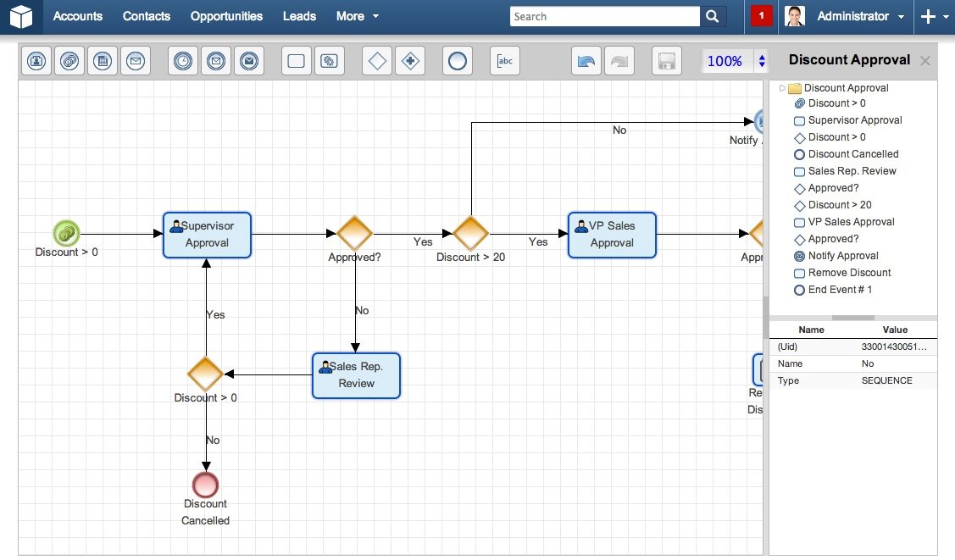Open the Accounts module
The height and width of the screenshot is (560, 955).
(78, 16)
